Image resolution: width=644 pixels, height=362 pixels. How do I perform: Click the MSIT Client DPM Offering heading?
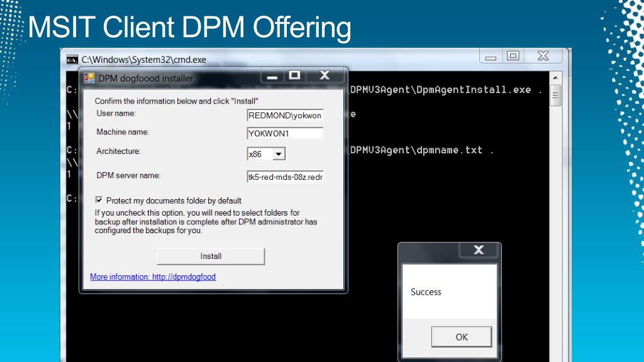click(189, 27)
